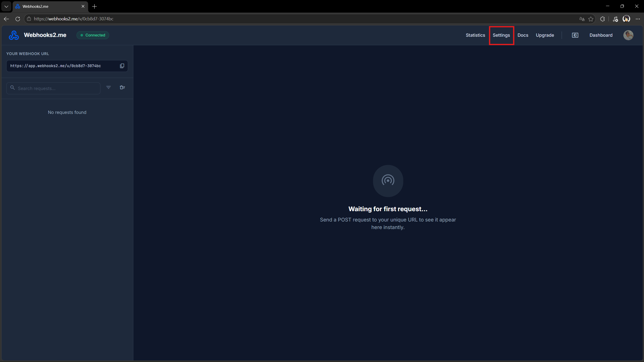
Task: Click the search magnifier icon
Action: (x=13, y=88)
